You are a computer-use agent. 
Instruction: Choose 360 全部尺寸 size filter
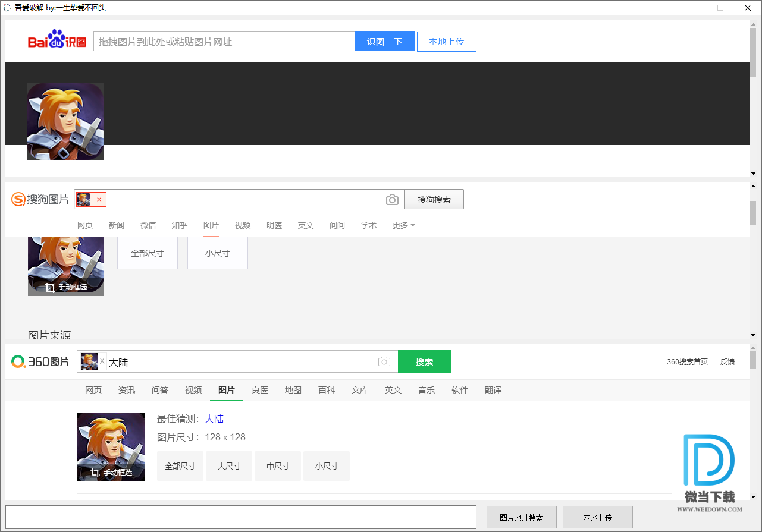pyautogui.click(x=180, y=466)
